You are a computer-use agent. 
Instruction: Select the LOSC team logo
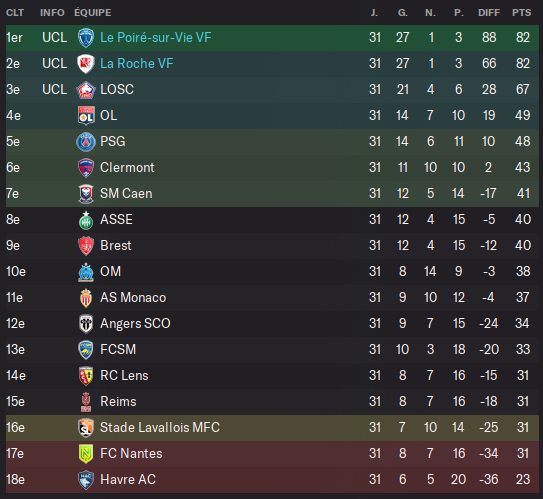click(86, 90)
